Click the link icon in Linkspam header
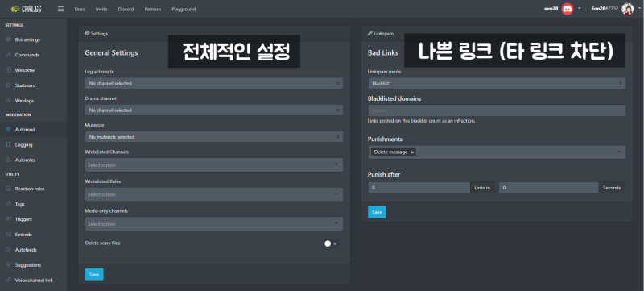Image resolution: width=644 pixels, height=291 pixels. (x=370, y=34)
